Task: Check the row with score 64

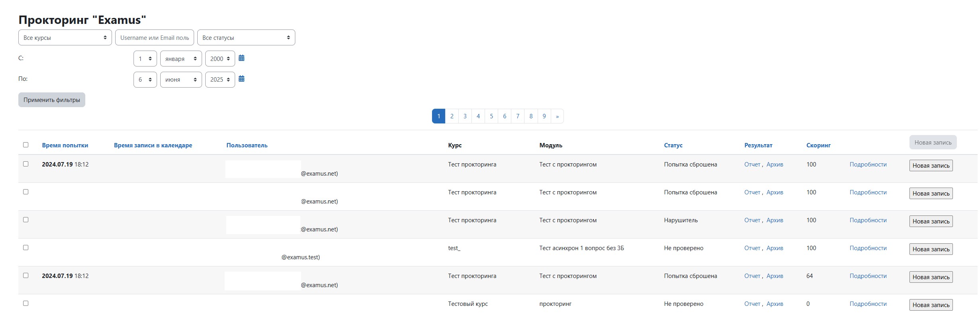Action: point(26,275)
